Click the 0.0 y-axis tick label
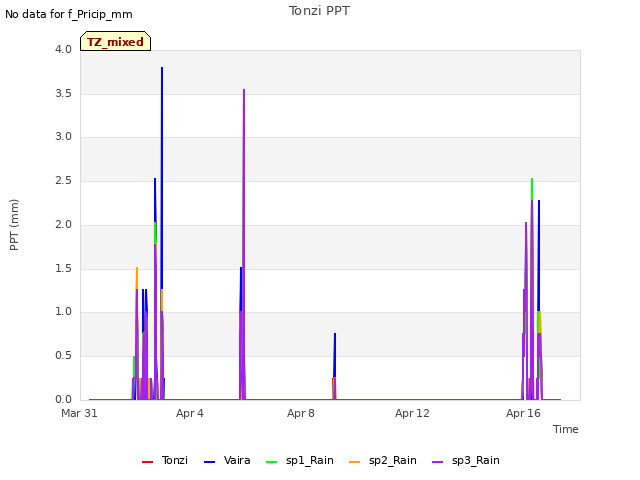Viewport: 640px width, 480px height. point(63,400)
